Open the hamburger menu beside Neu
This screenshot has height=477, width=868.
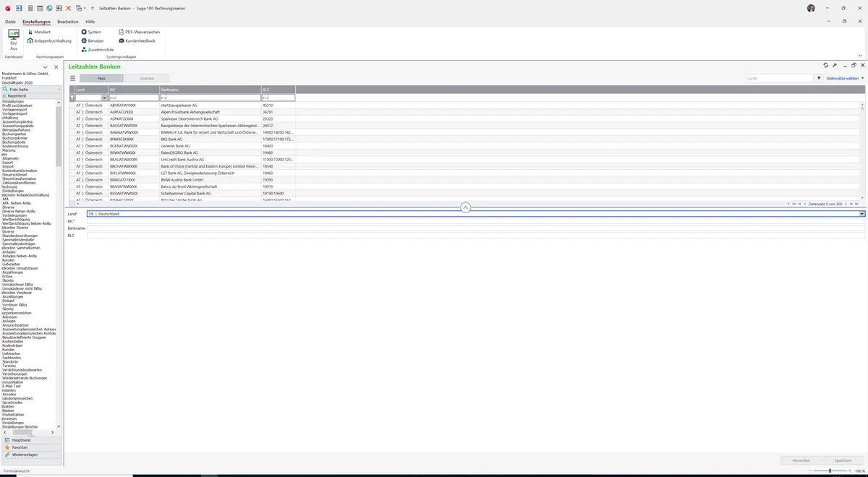click(x=72, y=78)
